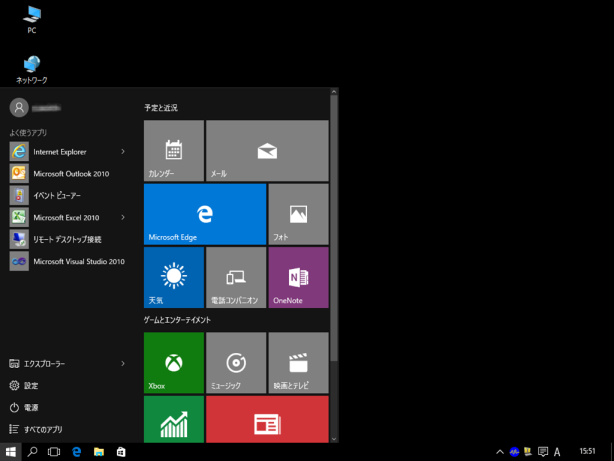Open the フォト tile
Image resolution: width=614 pixels, height=461 pixels.
pyautogui.click(x=299, y=214)
